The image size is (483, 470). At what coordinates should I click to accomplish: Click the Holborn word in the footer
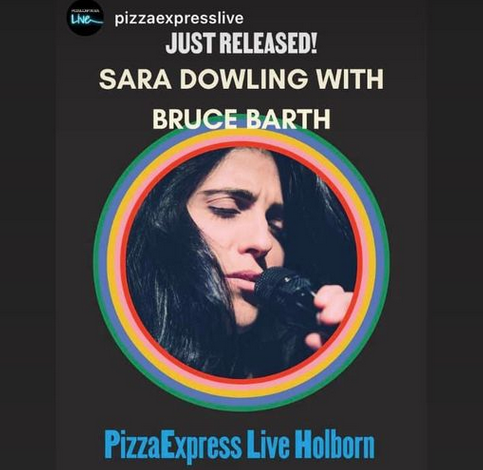(335, 444)
